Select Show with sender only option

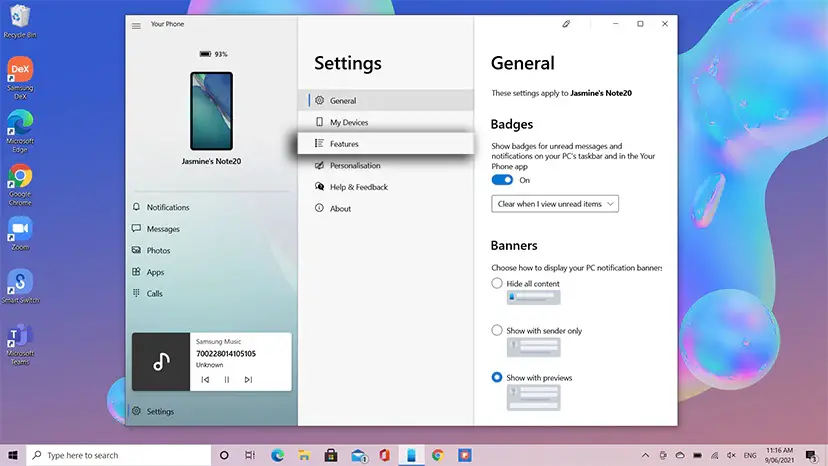click(x=497, y=330)
